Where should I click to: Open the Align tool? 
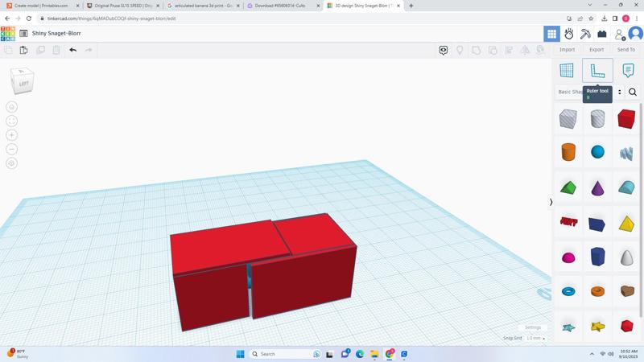(x=509, y=50)
